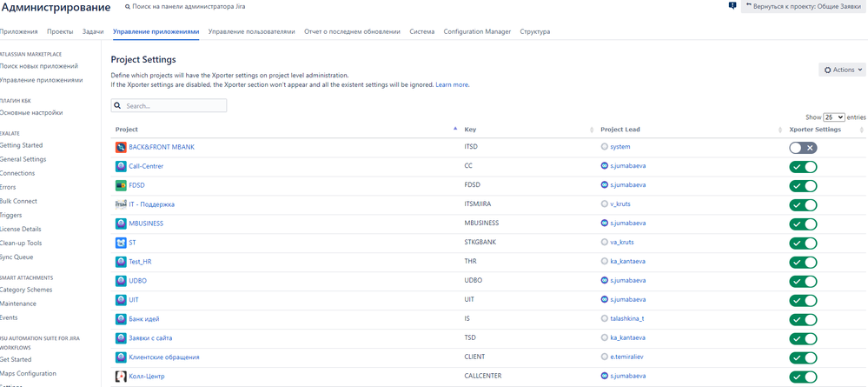Open the Actions dropdown menu
Screen dimensions: 868x387
tap(843, 70)
